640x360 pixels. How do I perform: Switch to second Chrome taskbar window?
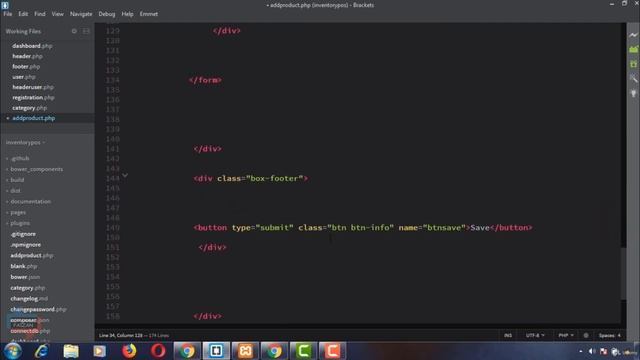[x=274, y=351]
